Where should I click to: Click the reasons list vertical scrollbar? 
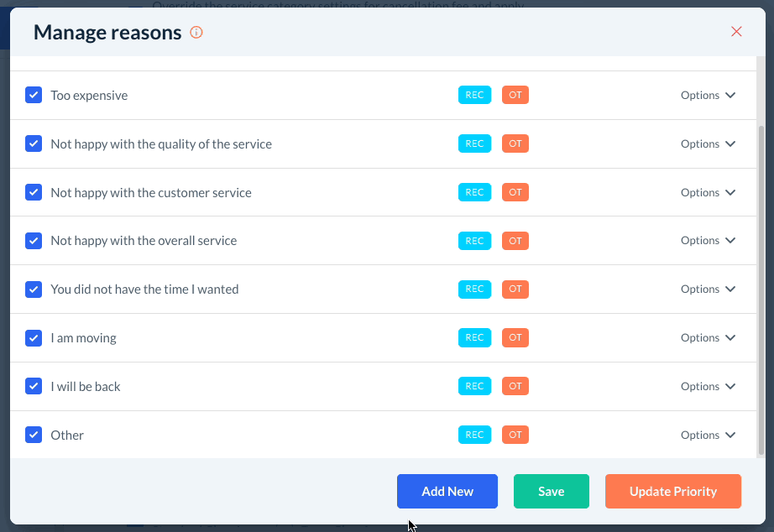pos(761,285)
